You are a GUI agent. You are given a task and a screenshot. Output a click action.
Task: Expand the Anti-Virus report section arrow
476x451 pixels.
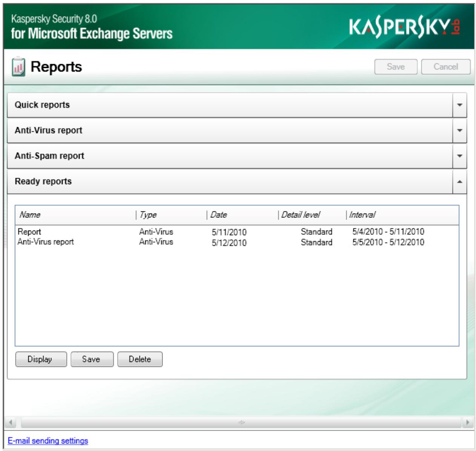point(459,130)
